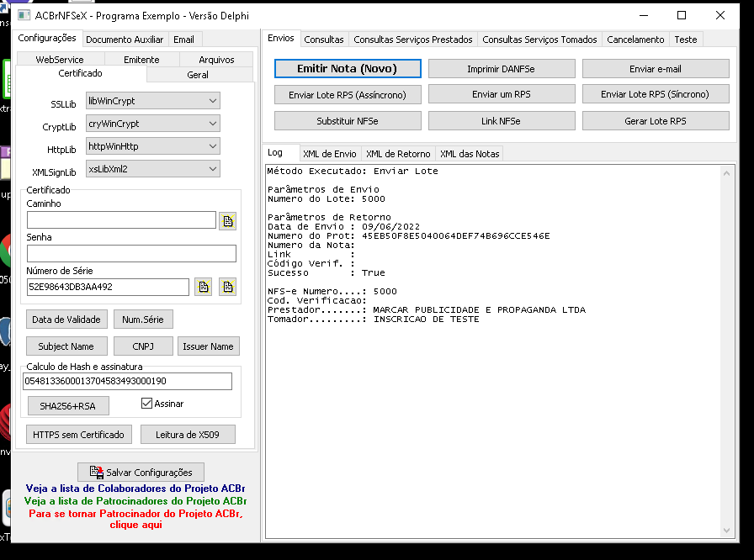
Task: Click the Subject Name button
Action: tap(66, 346)
